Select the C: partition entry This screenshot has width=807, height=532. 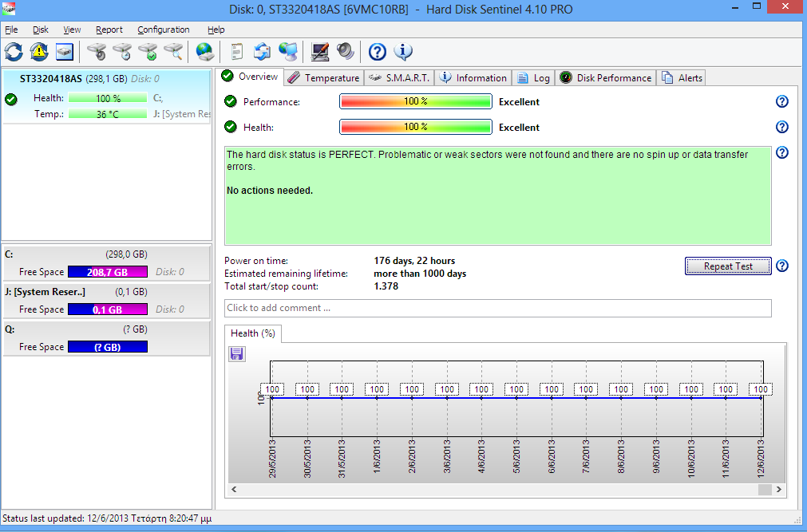point(107,263)
